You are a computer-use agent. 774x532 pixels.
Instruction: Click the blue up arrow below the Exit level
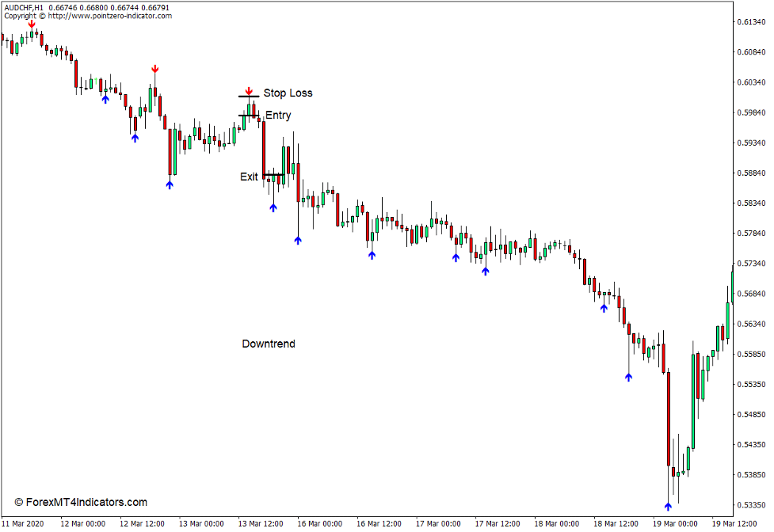[273, 207]
